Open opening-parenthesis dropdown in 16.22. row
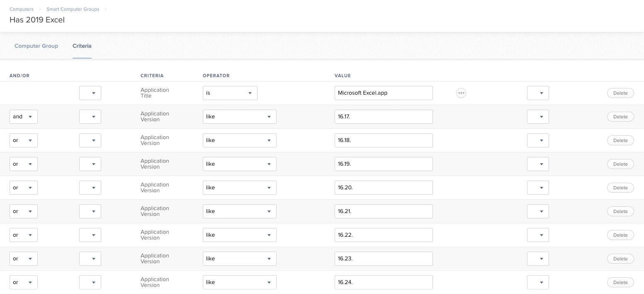This screenshot has height=294, width=644. [90, 235]
